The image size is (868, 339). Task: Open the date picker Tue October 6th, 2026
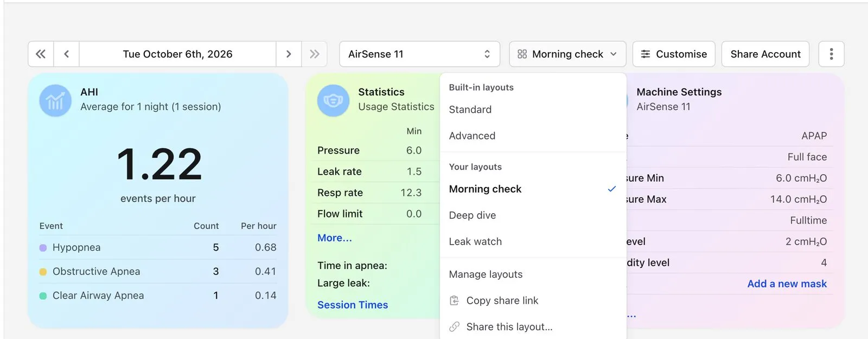pos(177,54)
